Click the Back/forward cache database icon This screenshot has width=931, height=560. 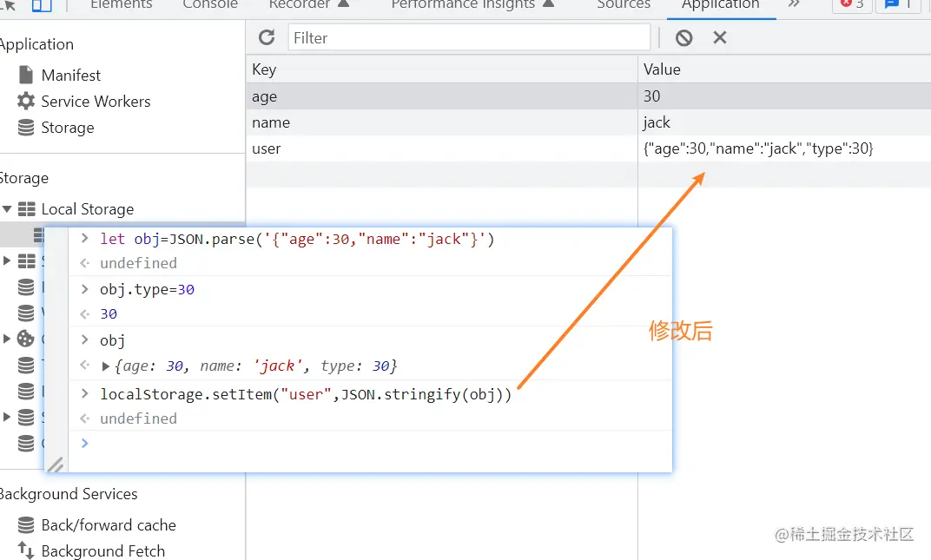pos(26,525)
